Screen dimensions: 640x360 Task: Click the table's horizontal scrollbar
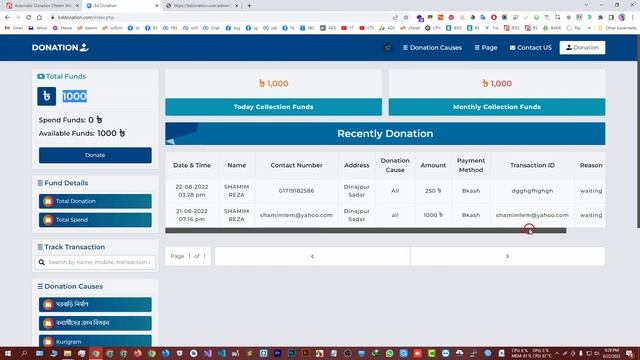[366, 231]
